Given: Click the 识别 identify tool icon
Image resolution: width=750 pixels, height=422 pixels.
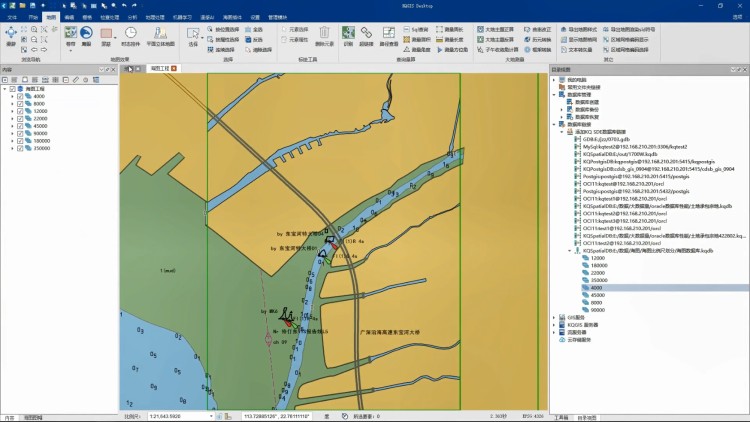Looking at the screenshot, I should point(348,37).
